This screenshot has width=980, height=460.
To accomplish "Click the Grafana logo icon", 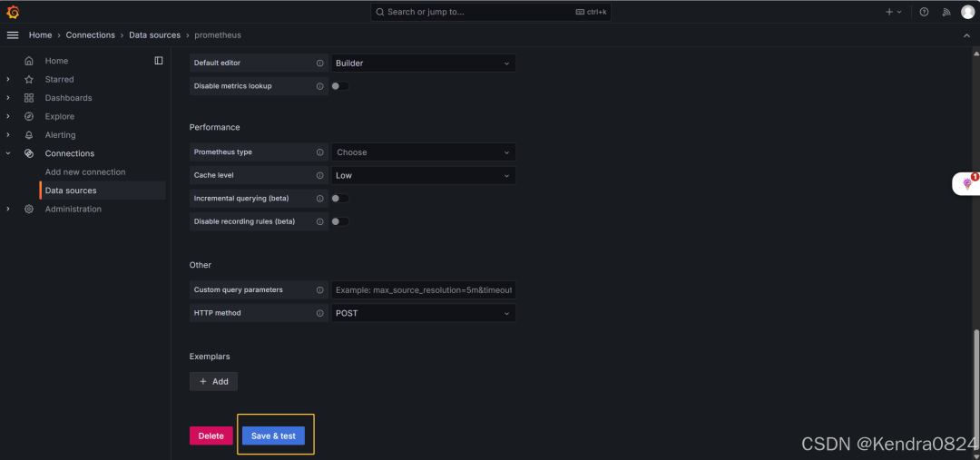I will click(x=13, y=12).
